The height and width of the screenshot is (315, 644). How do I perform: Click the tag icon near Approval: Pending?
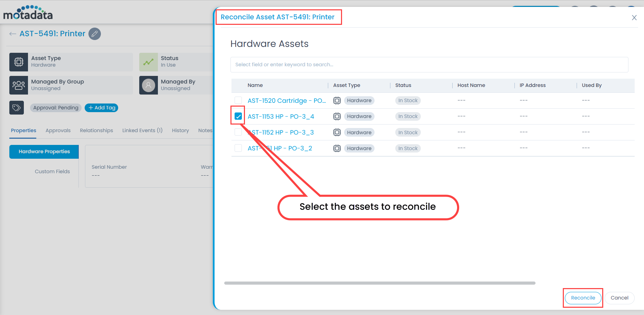tap(17, 108)
